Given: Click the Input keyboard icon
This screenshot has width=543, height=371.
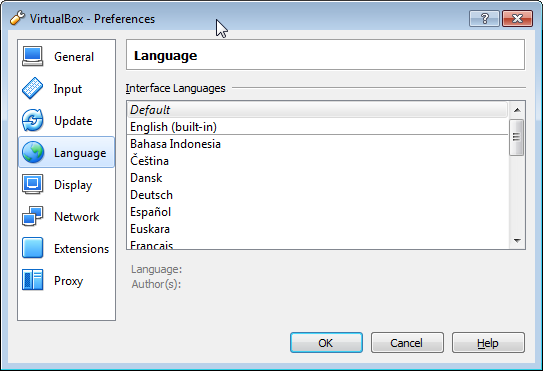Looking at the screenshot, I should coord(33,88).
